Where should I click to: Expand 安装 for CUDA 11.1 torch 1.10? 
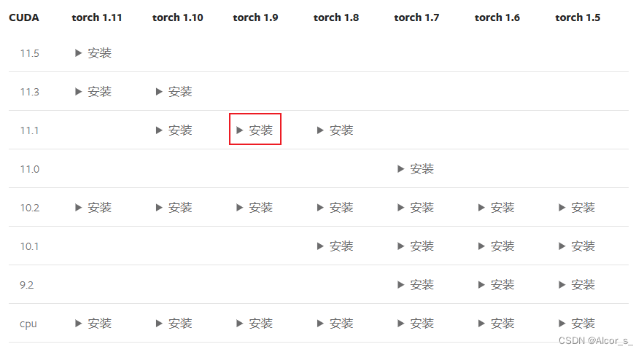point(174,130)
